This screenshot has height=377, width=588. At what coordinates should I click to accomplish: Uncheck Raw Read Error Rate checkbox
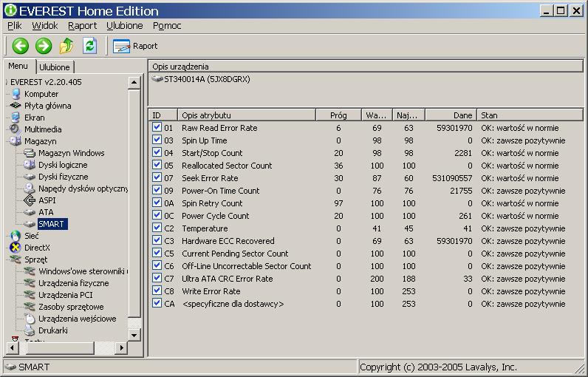157,127
